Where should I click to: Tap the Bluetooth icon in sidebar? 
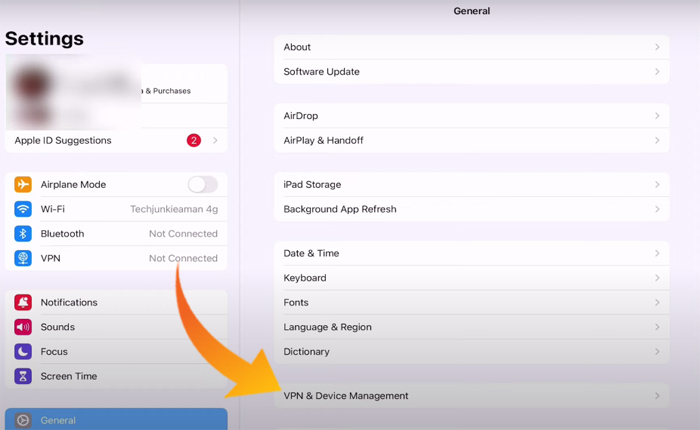click(x=23, y=234)
